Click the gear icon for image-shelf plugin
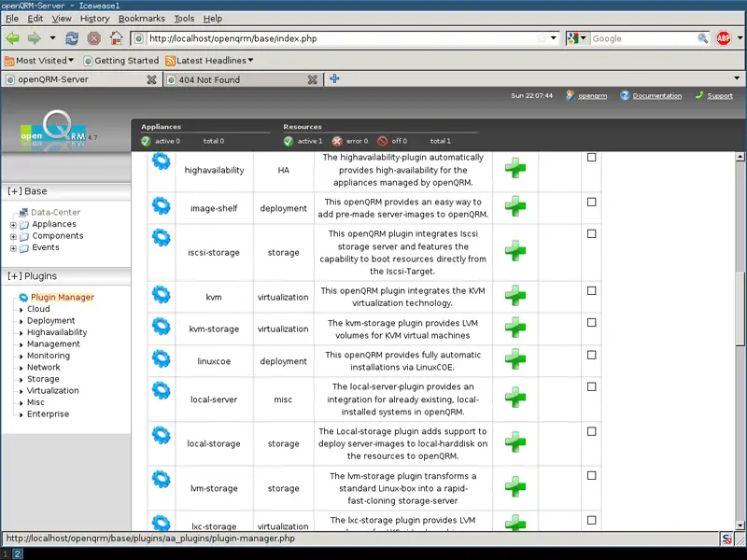 (162, 205)
